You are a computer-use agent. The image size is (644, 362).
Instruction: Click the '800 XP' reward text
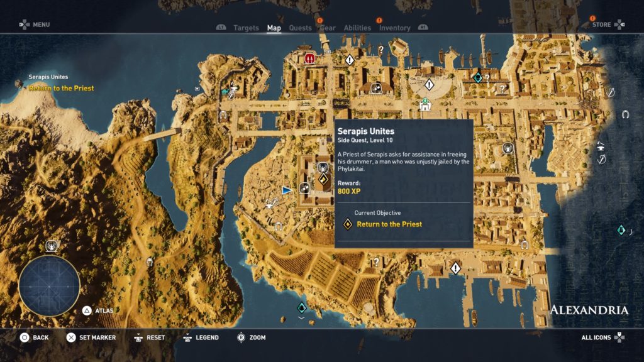(349, 191)
